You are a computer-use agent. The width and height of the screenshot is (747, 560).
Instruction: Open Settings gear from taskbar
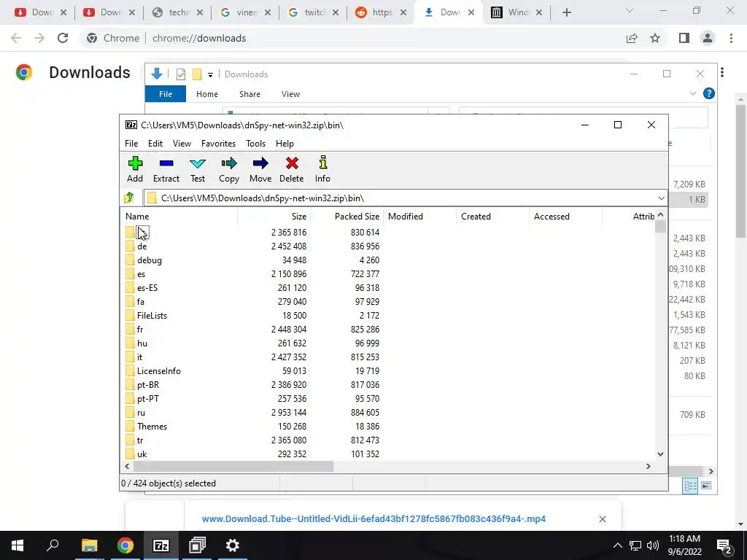(x=233, y=545)
